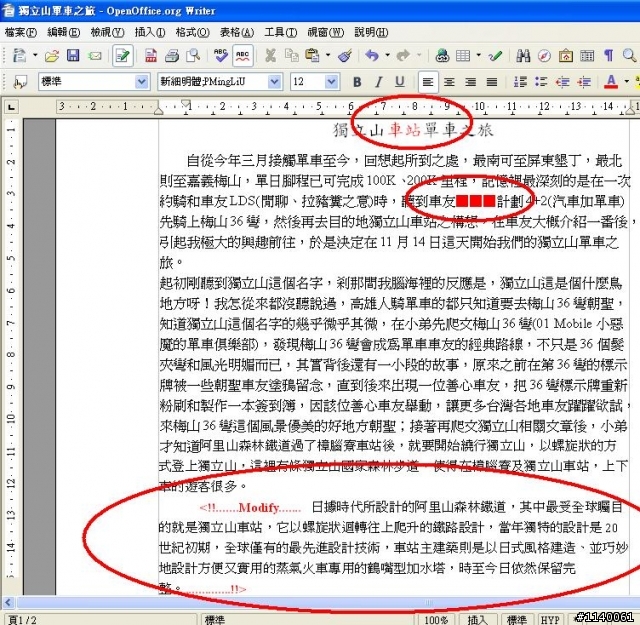The height and width of the screenshot is (625, 640).
Task: Open the Navigator compass icon
Action: (544, 55)
